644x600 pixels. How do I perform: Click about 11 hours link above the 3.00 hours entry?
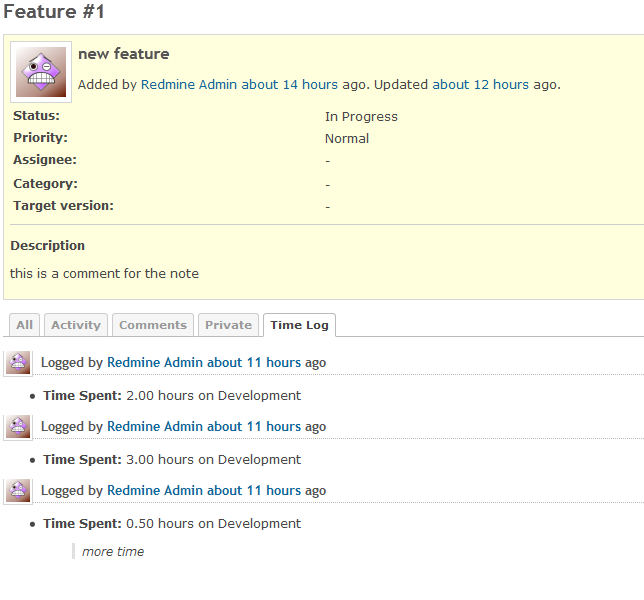tap(254, 427)
